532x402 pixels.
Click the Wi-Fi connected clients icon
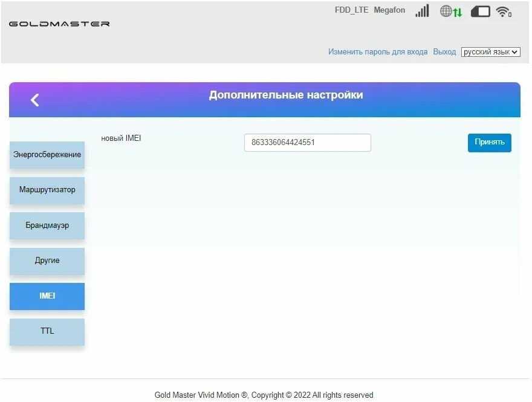[x=503, y=11]
